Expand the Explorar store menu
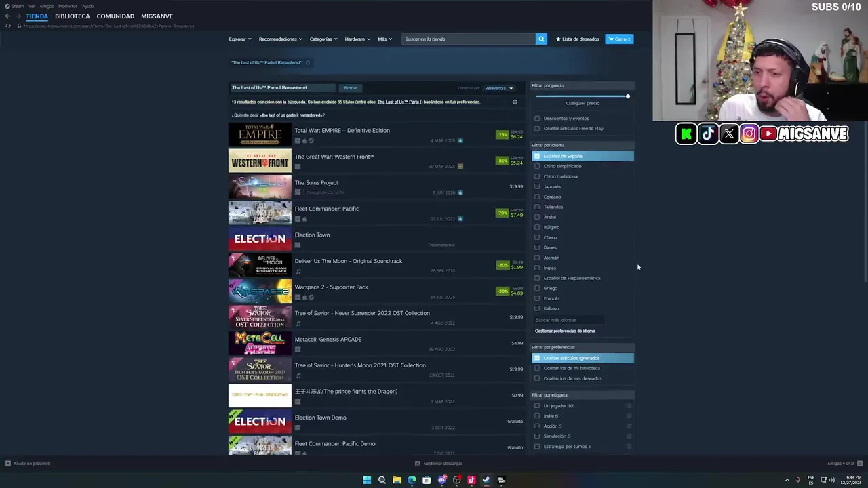 [240, 39]
